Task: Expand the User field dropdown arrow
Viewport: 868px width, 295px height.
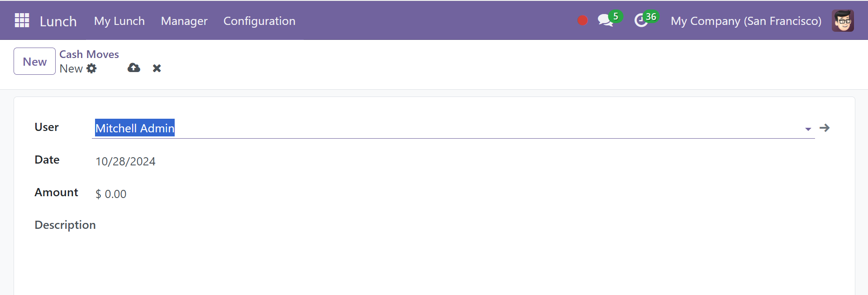Action: (x=808, y=129)
